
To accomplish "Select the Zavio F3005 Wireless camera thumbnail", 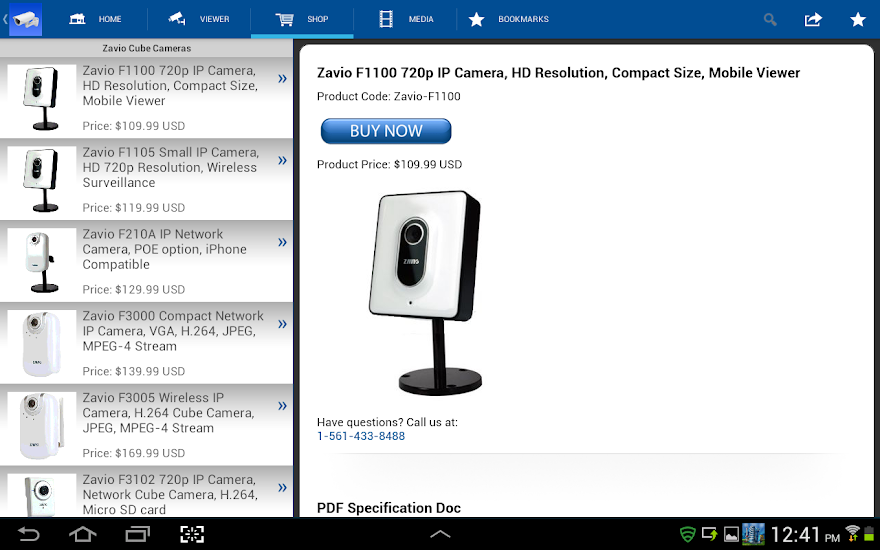I will [x=41, y=425].
